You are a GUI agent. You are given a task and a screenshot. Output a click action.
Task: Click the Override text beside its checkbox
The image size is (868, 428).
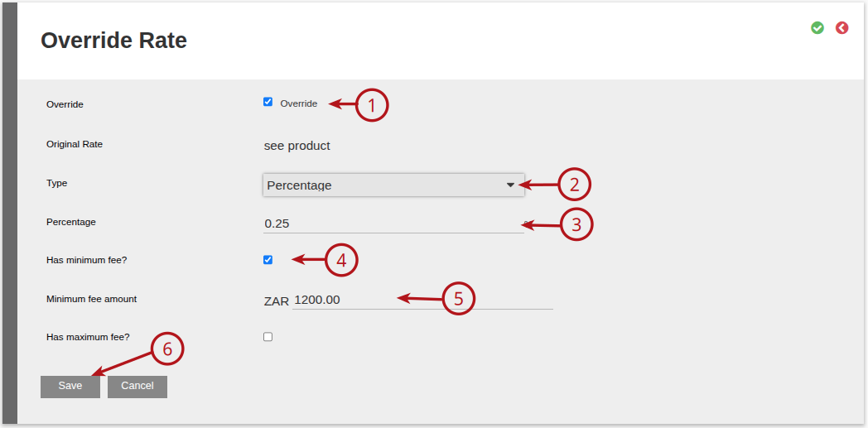coord(299,103)
